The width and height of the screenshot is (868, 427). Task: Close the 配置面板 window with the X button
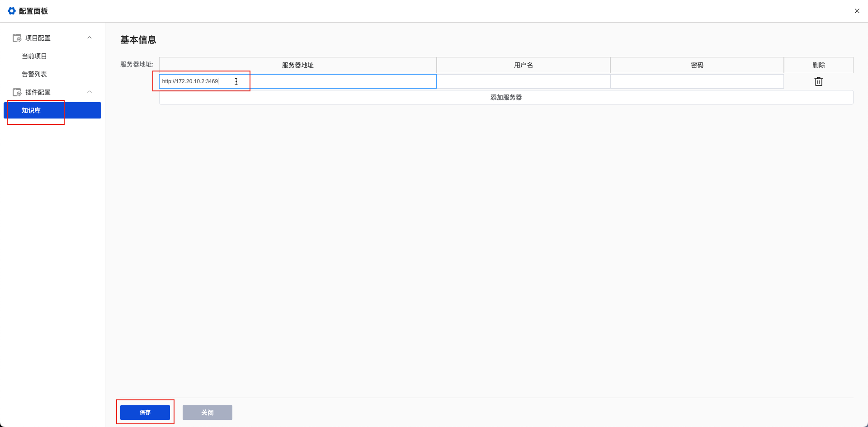857,11
